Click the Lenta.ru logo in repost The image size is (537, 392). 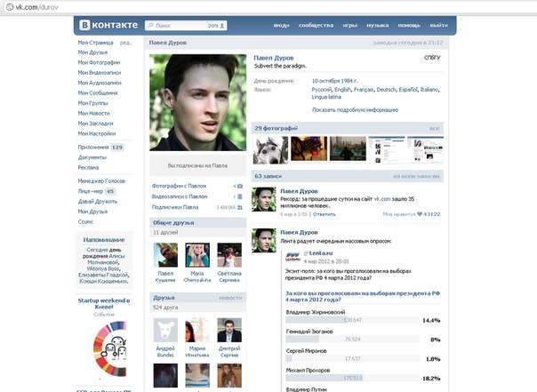pyautogui.click(x=293, y=256)
